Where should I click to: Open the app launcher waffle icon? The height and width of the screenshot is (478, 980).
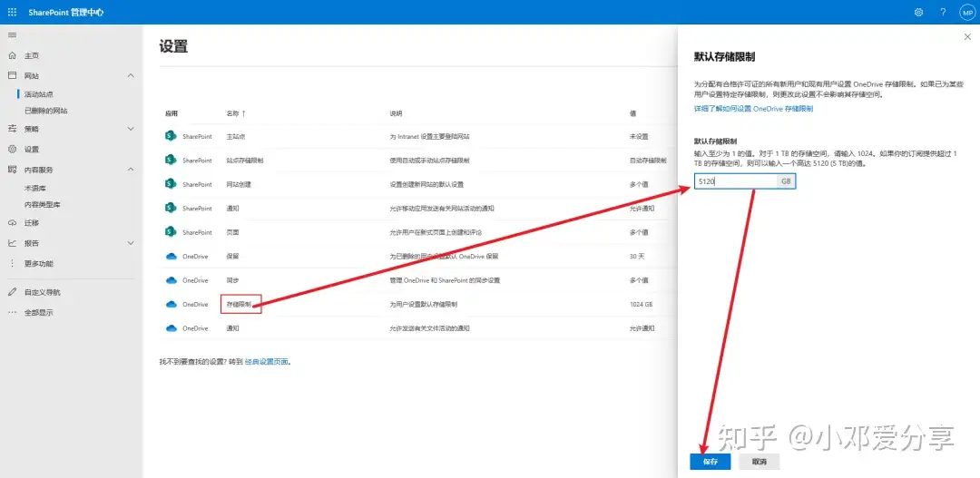(12, 12)
